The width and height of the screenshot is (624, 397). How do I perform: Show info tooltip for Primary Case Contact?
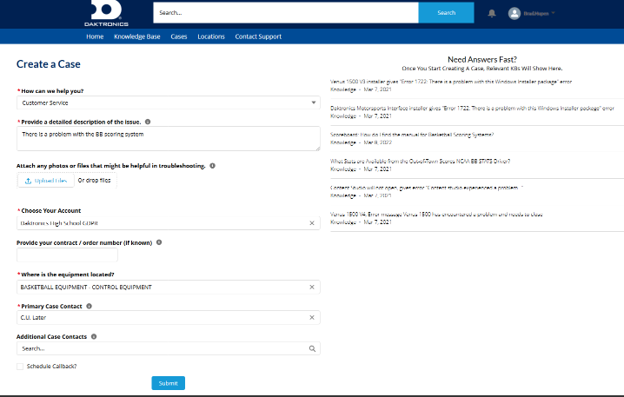(x=89, y=306)
